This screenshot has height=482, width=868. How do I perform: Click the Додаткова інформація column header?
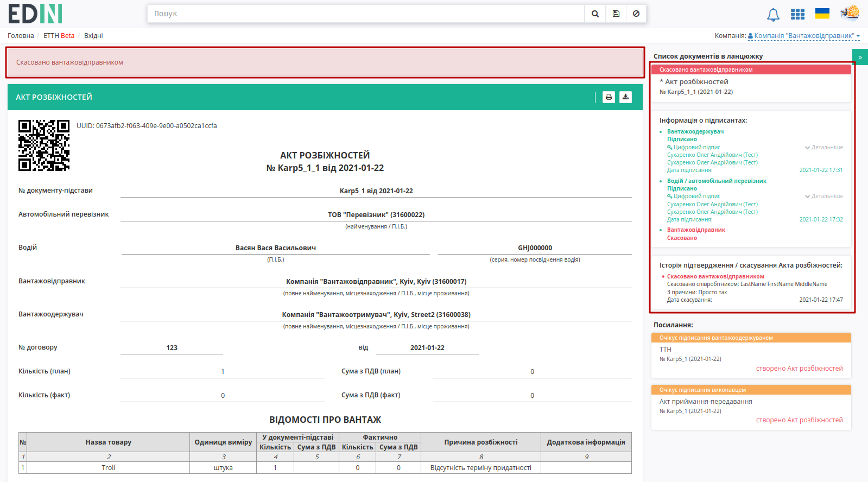[x=586, y=442]
